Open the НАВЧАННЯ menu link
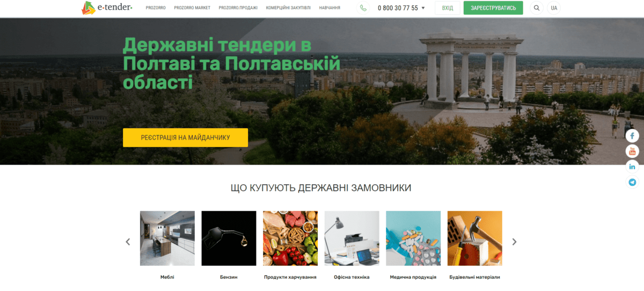Image resolution: width=644 pixels, height=291 pixels. 330,8
